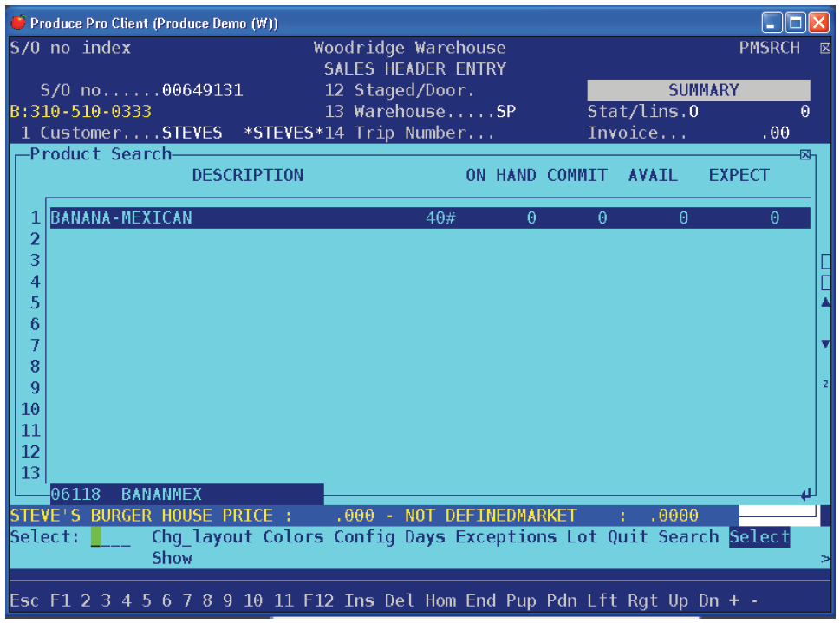Open the Colors command

coord(293,536)
